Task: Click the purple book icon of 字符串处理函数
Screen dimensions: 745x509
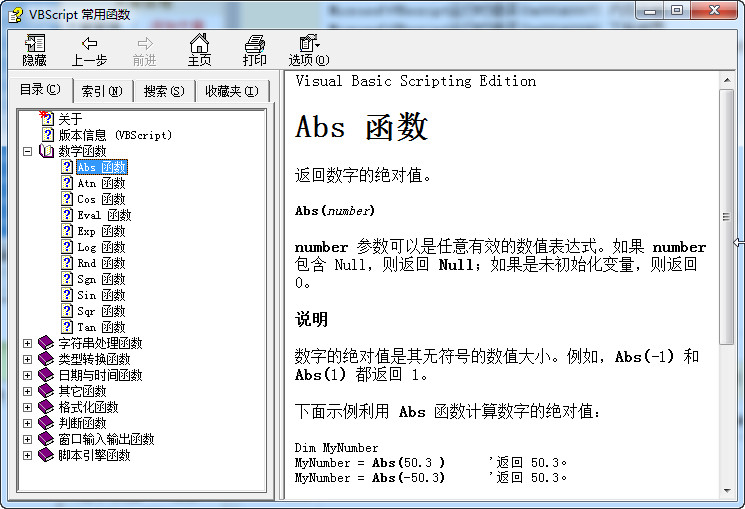Action: (x=46, y=343)
